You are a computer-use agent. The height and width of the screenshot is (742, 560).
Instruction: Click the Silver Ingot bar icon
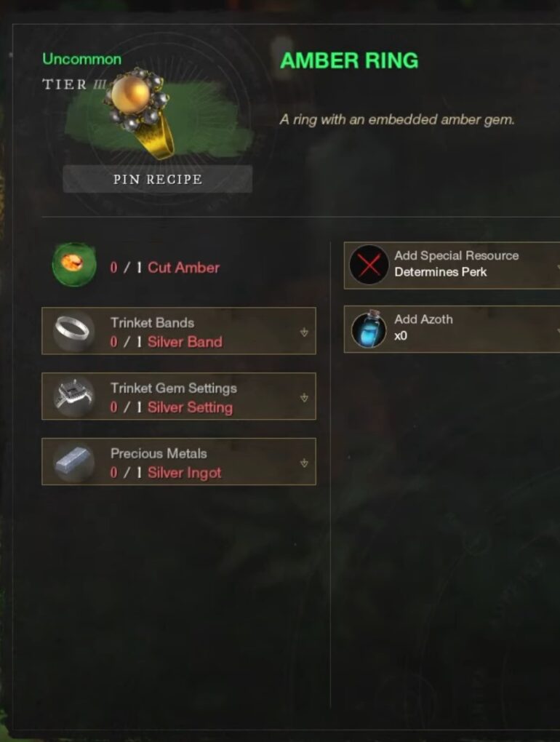tap(73, 462)
